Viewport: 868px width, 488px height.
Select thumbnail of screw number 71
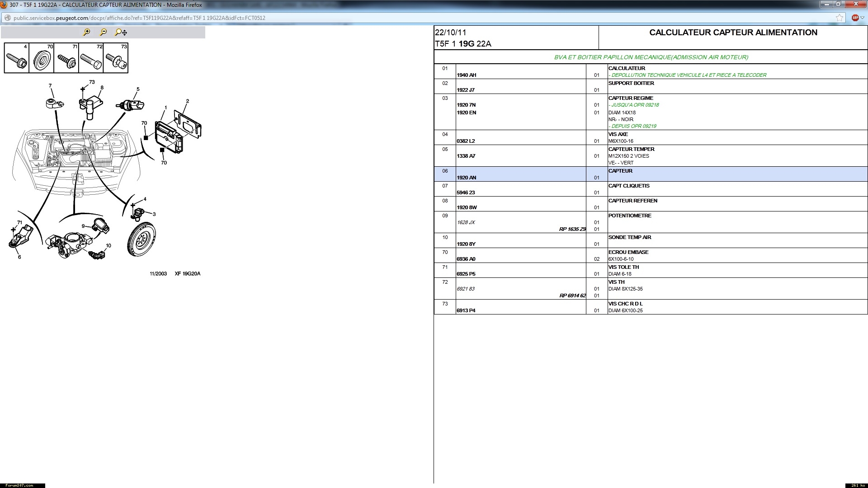click(x=66, y=58)
